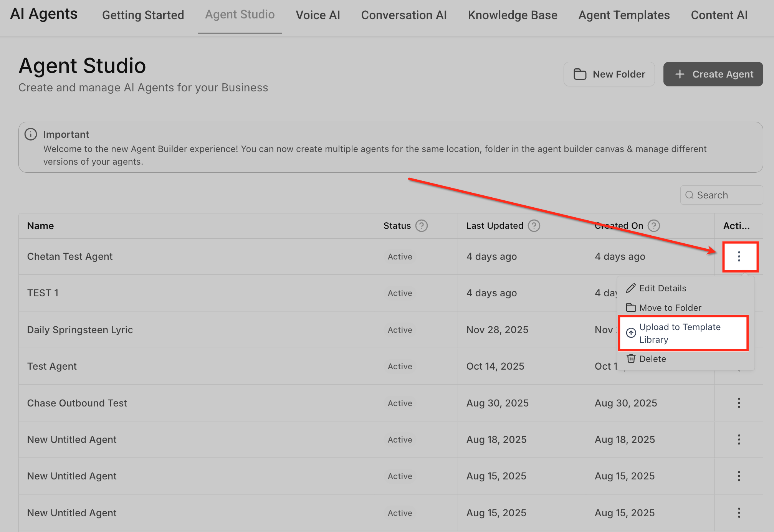
Task: Click the New Folder button
Action: point(609,74)
